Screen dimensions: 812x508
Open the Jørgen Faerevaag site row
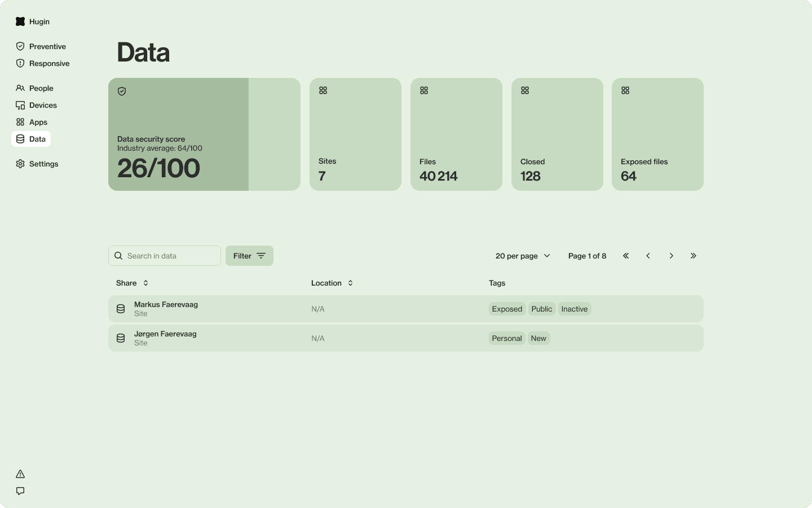[x=406, y=338]
